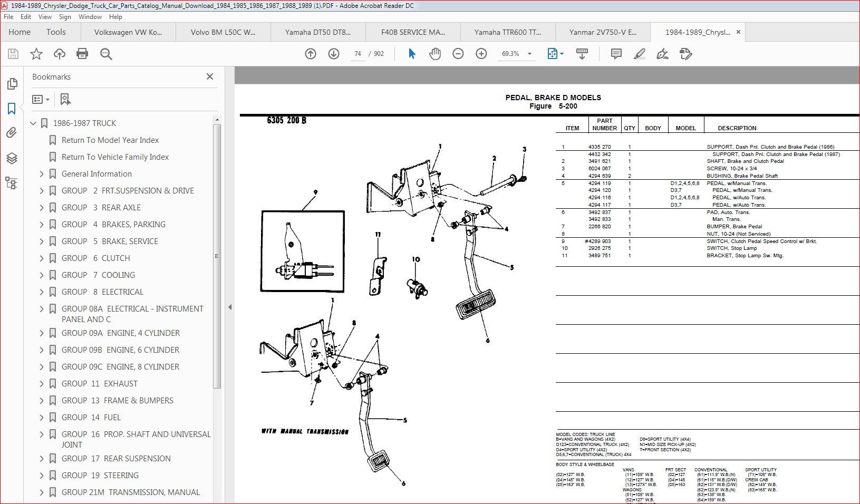This screenshot has height=504, width=860.
Task: Select the arrow selection tool
Action: (412, 54)
